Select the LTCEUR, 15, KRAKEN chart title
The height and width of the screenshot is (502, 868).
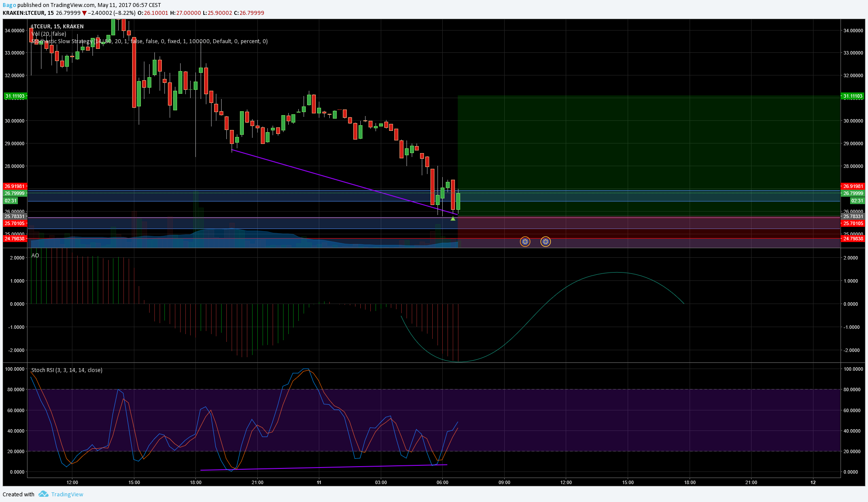click(x=57, y=27)
